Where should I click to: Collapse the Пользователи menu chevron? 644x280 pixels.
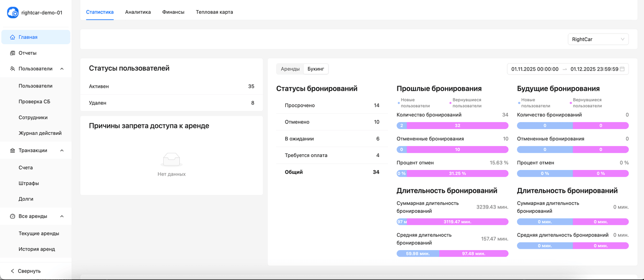point(62,69)
